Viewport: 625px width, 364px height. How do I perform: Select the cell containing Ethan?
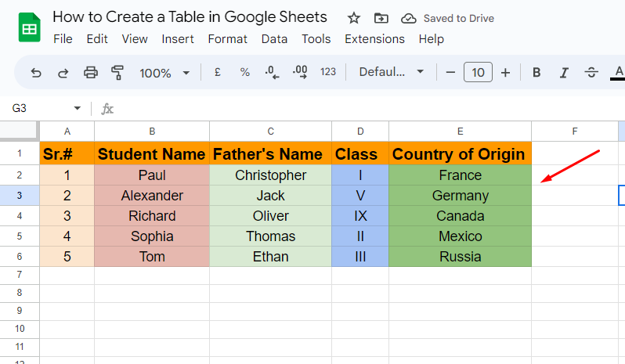pyautogui.click(x=271, y=257)
